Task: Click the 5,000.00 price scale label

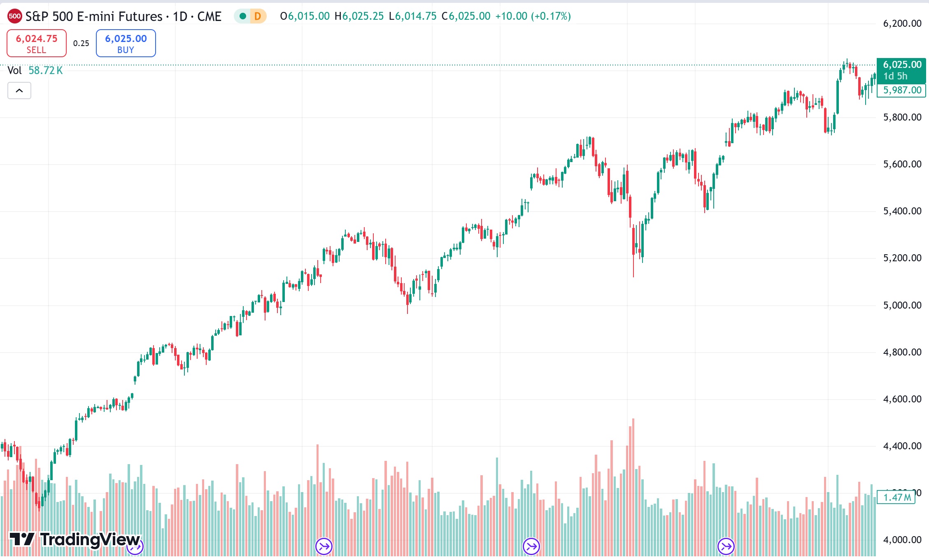Action: [902, 305]
